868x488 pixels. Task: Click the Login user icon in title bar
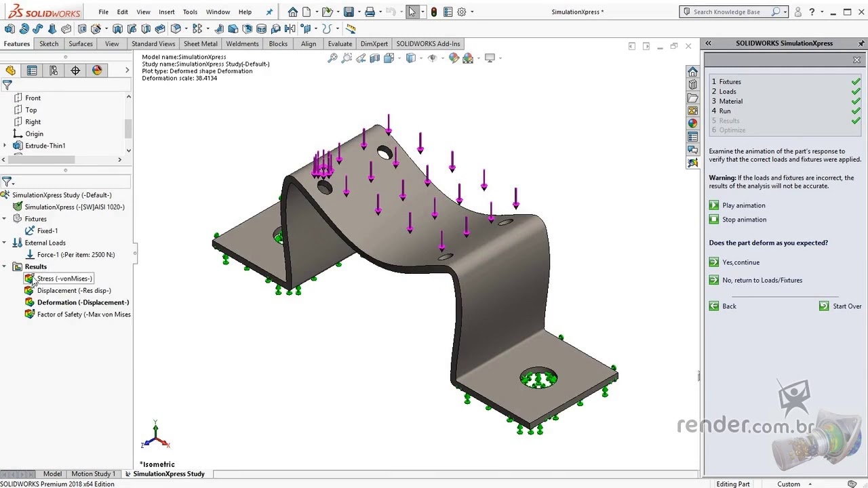(797, 12)
